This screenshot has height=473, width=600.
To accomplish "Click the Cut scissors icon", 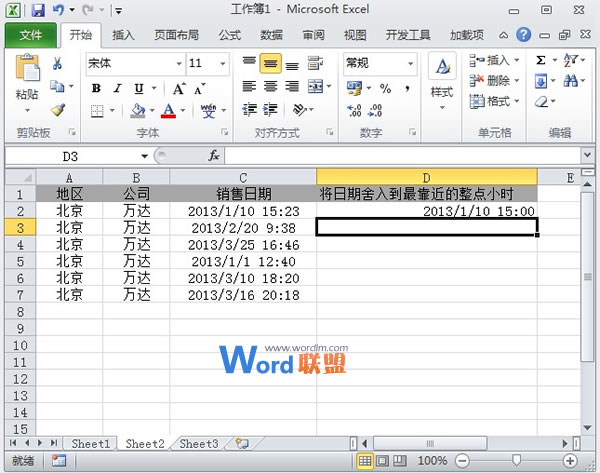I will tap(58, 64).
